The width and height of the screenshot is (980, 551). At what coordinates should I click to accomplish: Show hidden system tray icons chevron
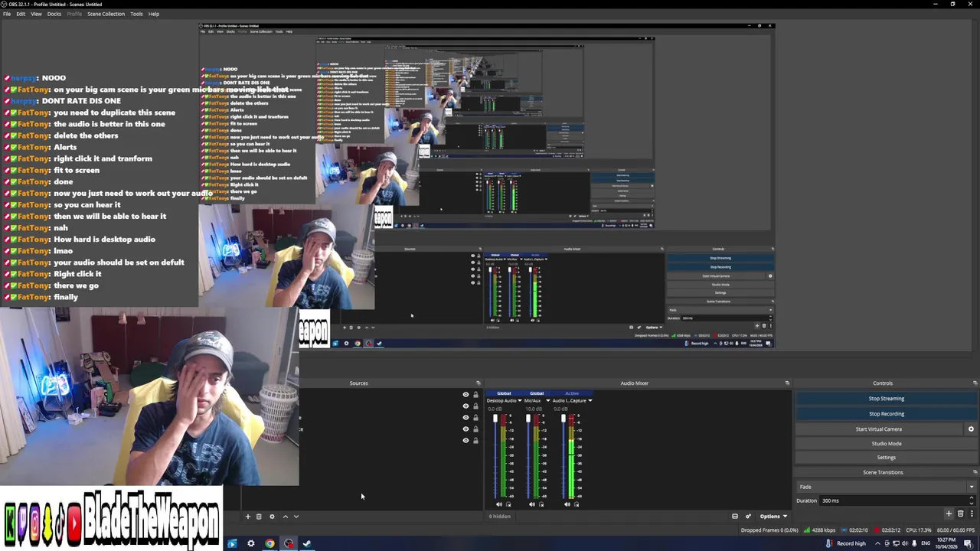point(877,544)
